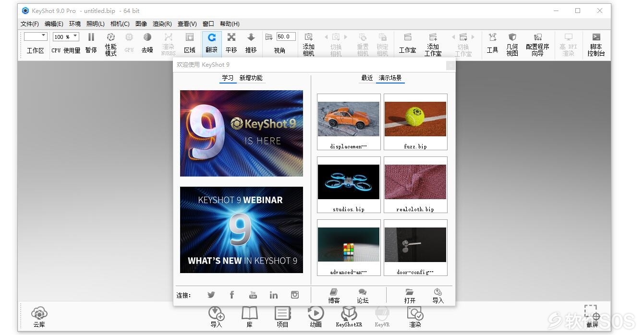The image size is (644, 335).
Task: Click Open (打开) in welcome dialog
Action: pyautogui.click(x=410, y=296)
